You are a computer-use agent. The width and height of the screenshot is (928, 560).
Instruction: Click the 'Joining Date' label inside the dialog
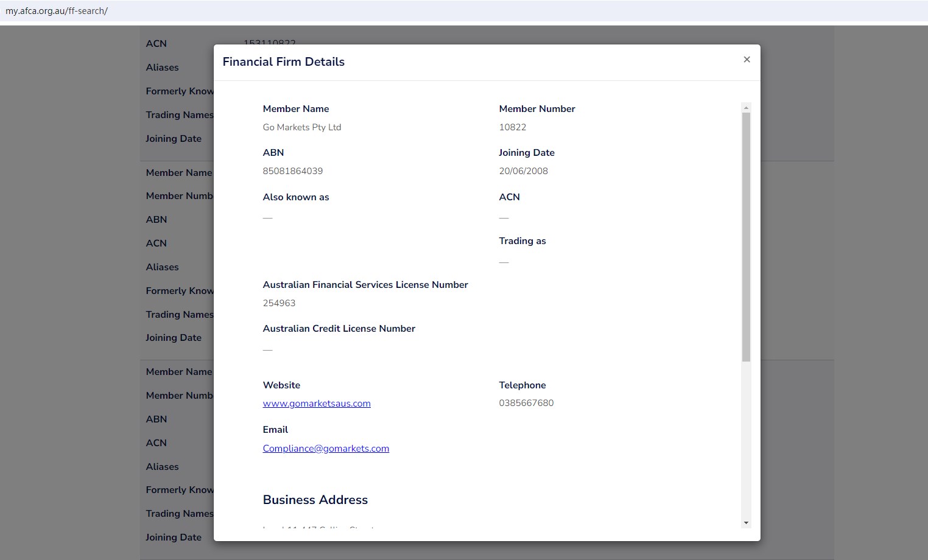coord(527,153)
